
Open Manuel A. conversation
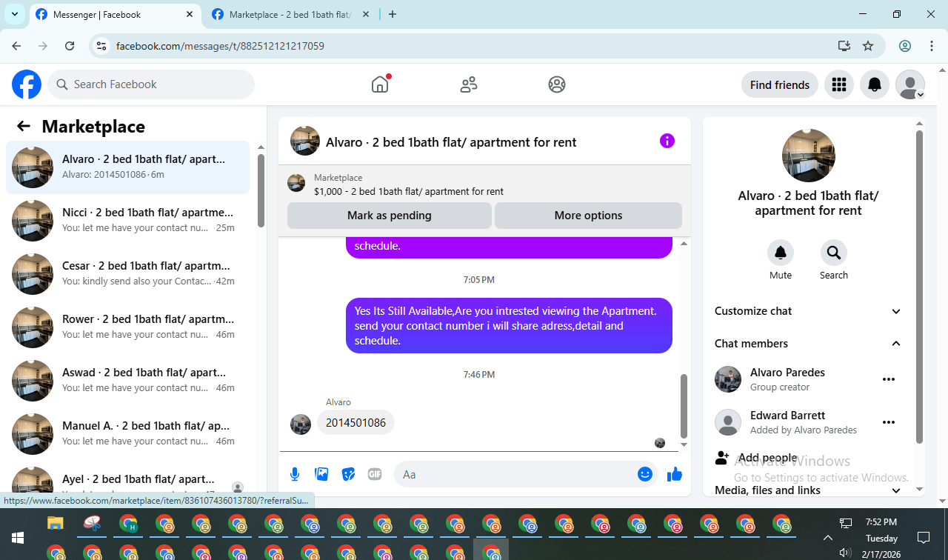[128, 434]
